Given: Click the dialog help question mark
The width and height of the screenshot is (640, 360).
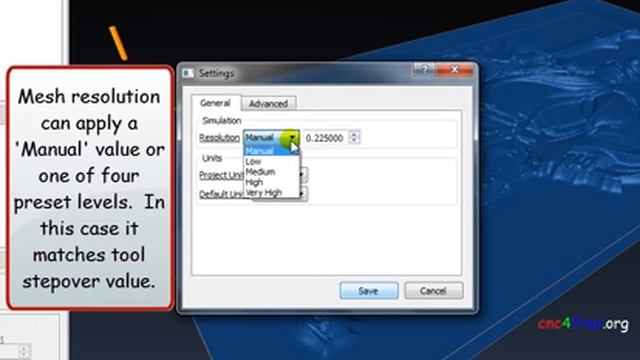Looking at the screenshot, I should point(424,70).
